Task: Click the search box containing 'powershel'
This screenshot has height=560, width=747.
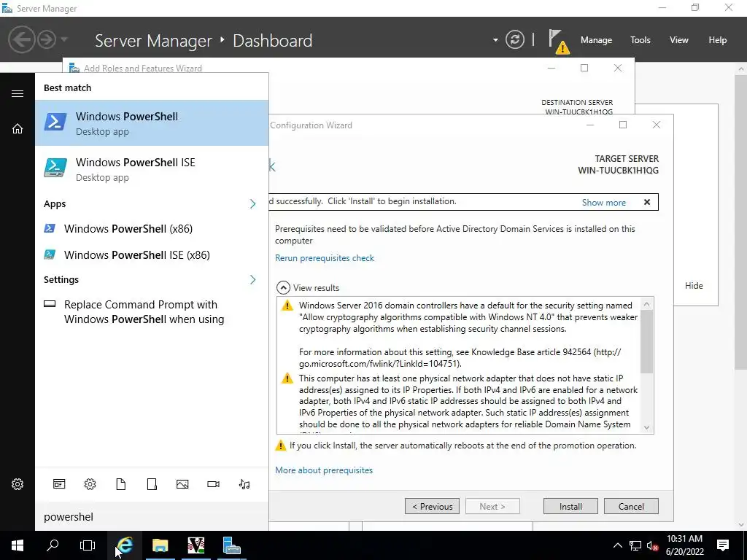Action: tap(152, 517)
